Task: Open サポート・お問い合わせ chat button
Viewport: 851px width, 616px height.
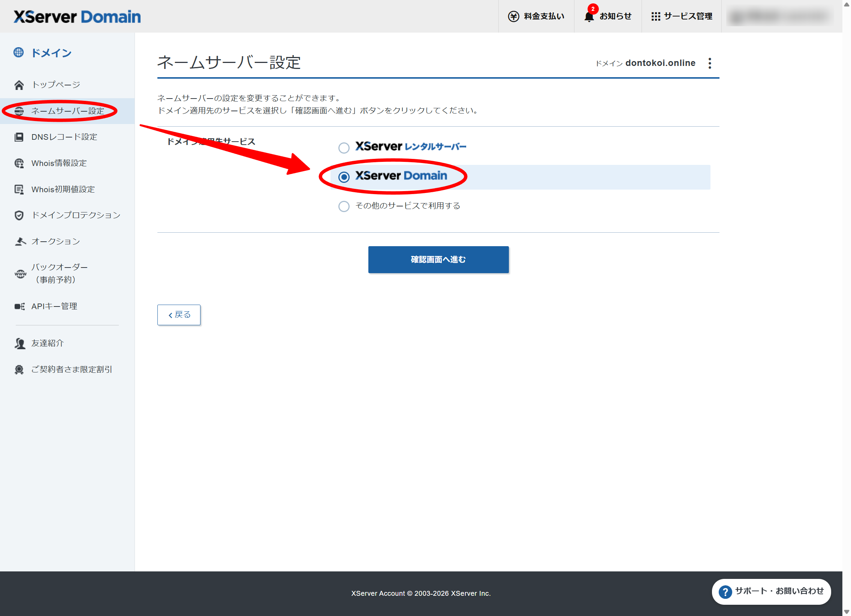Action: tap(772, 592)
